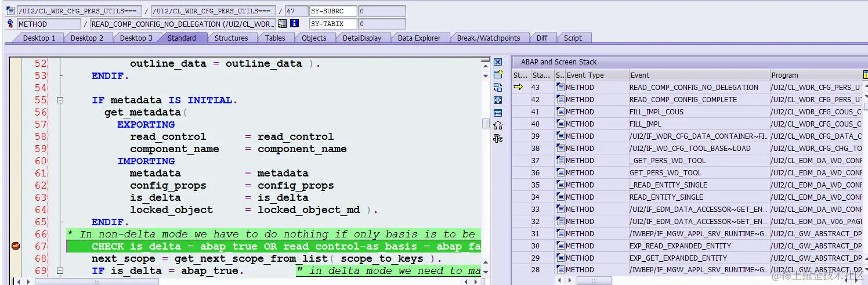Open the DetailDisplay tab
868x285 pixels.
point(362,38)
